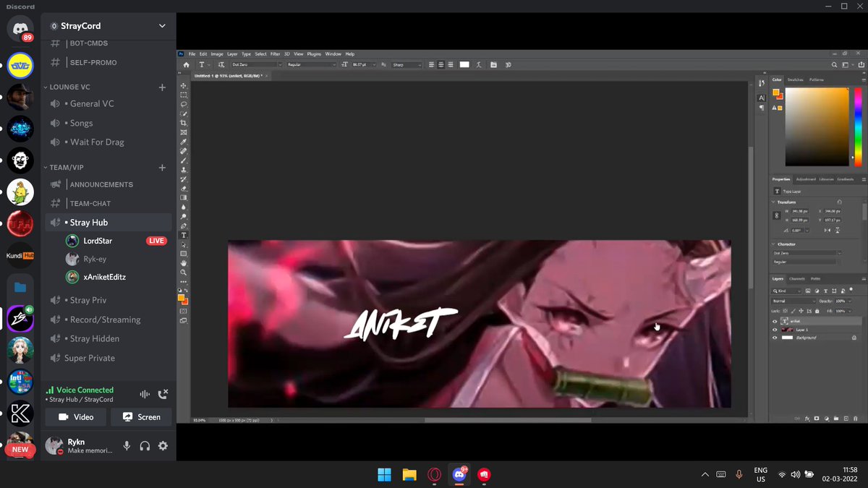
Task: Hide the Background layer
Action: point(775,338)
